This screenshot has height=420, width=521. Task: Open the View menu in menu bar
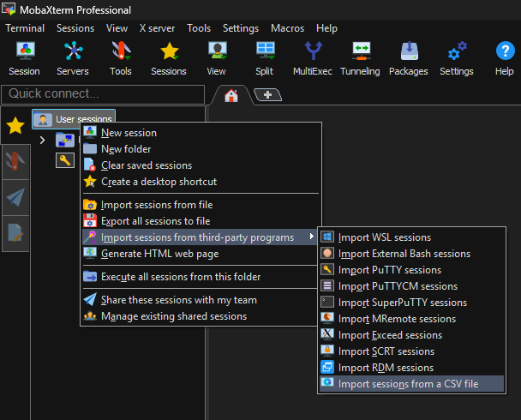pyautogui.click(x=117, y=28)
